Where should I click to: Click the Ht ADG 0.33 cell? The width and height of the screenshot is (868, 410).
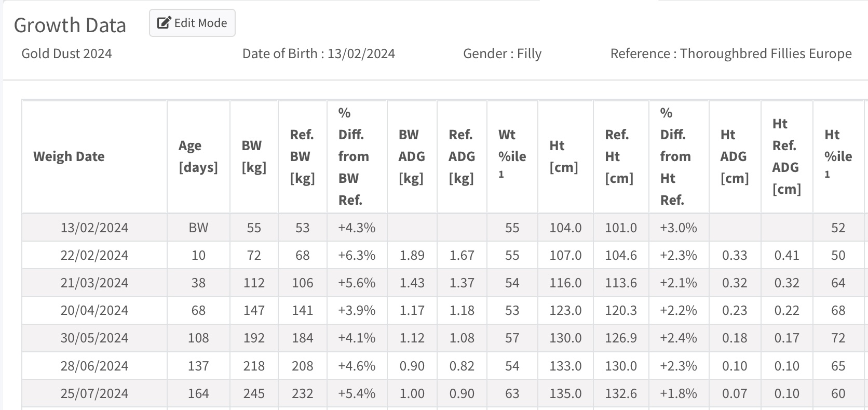tap(734, 255)
